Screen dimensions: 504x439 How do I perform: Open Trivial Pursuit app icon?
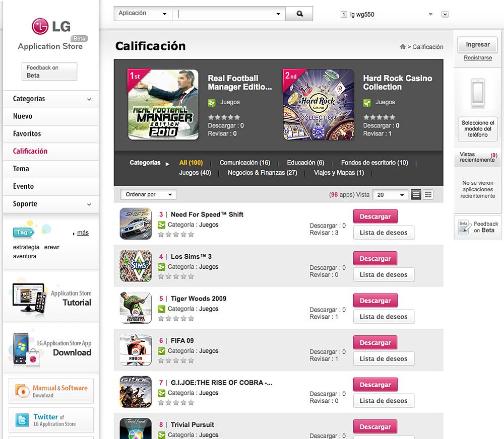tap(136, 428)
